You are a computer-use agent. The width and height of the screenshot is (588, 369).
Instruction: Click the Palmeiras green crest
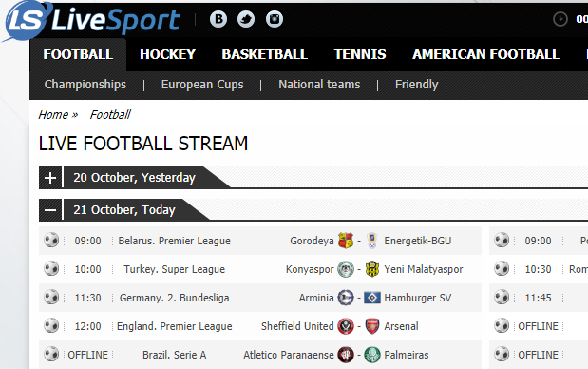click(372, 355)
